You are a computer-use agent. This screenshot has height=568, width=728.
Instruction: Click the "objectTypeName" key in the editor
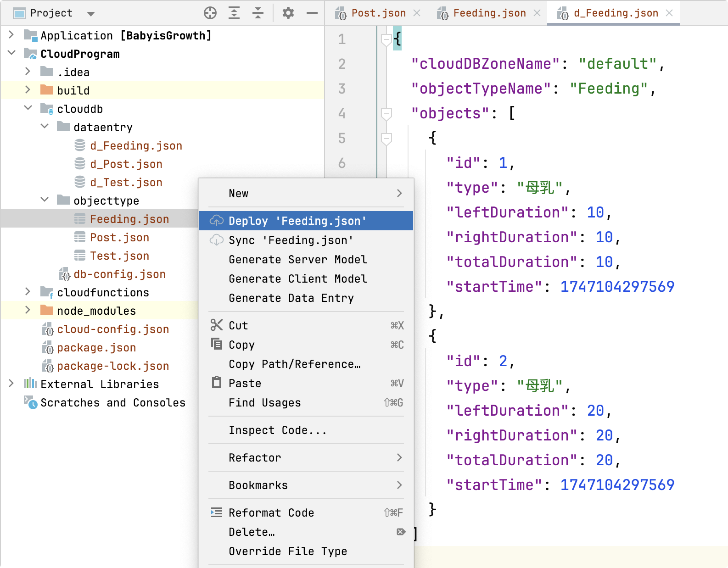tap(481, 89)
